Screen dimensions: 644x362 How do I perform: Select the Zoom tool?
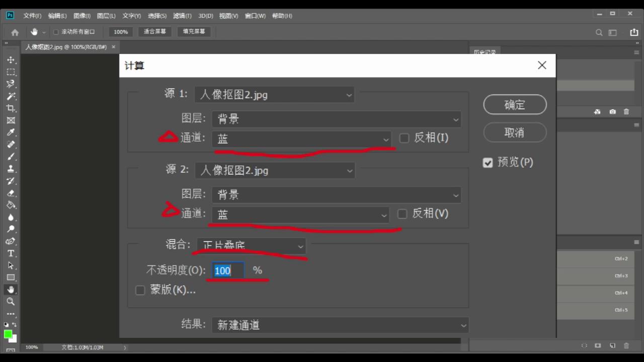click(x=11, y=302)
